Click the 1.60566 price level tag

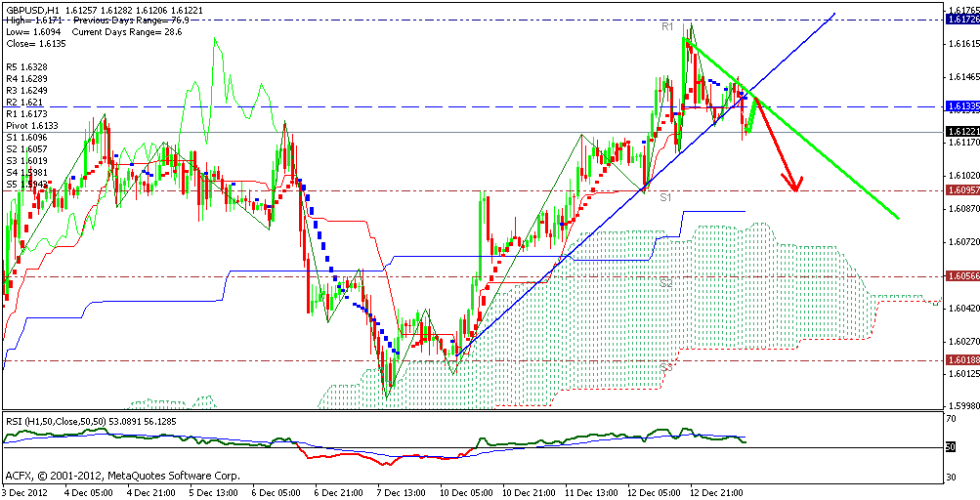tap(961, 276)
